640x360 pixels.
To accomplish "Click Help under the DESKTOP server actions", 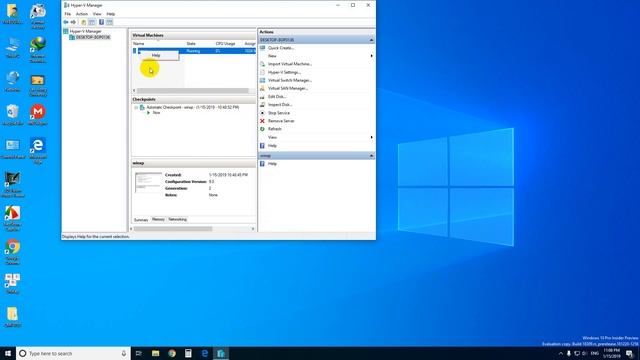I will [x=272, y=146].
